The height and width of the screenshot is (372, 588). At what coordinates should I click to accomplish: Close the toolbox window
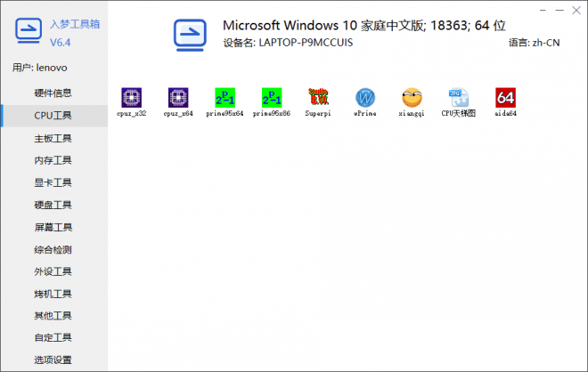pyautogui.click(x=576, y=11)
